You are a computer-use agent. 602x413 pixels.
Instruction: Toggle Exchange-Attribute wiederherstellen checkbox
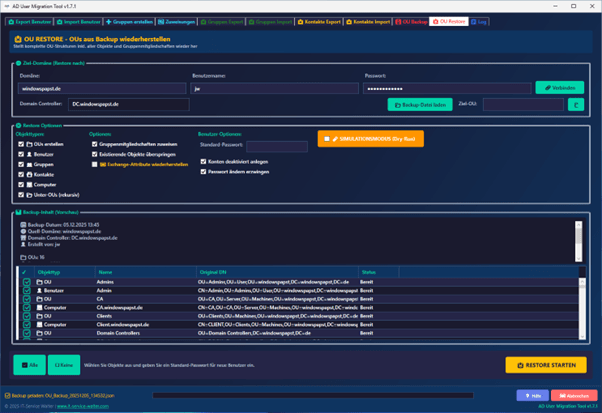(x=95, y=164)
